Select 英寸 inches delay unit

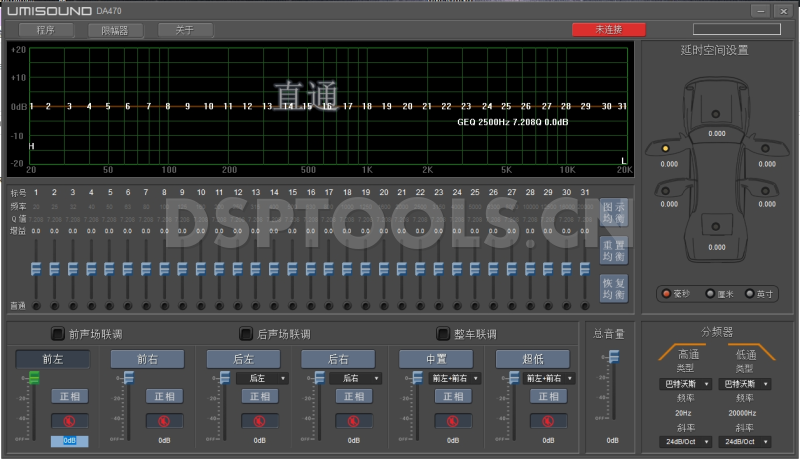tap(749, 294)
